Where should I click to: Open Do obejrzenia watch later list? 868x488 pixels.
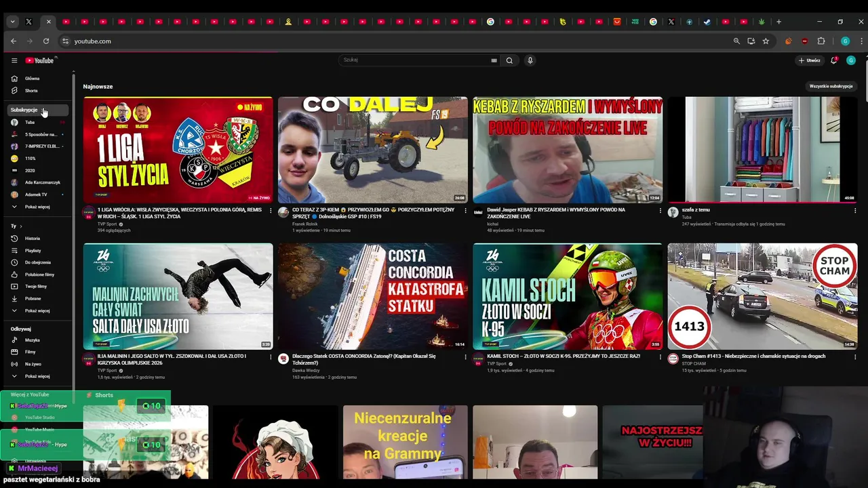(38, 262)
